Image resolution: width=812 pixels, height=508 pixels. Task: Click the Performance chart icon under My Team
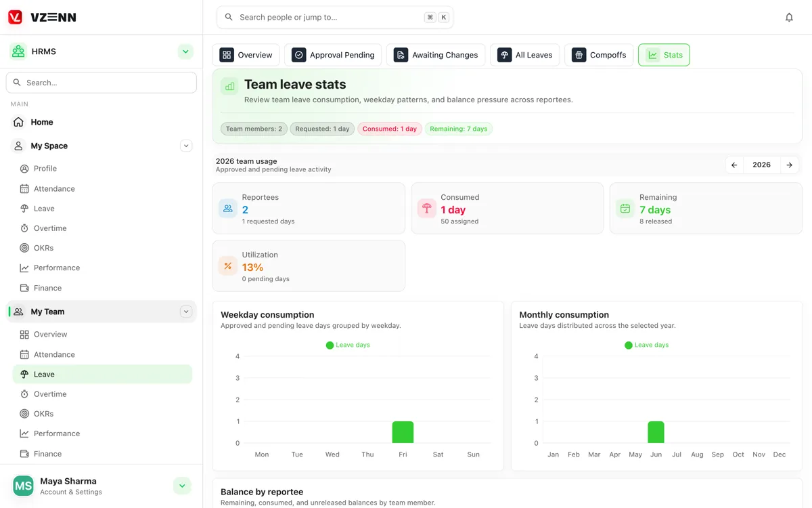(x=24, y=433)
